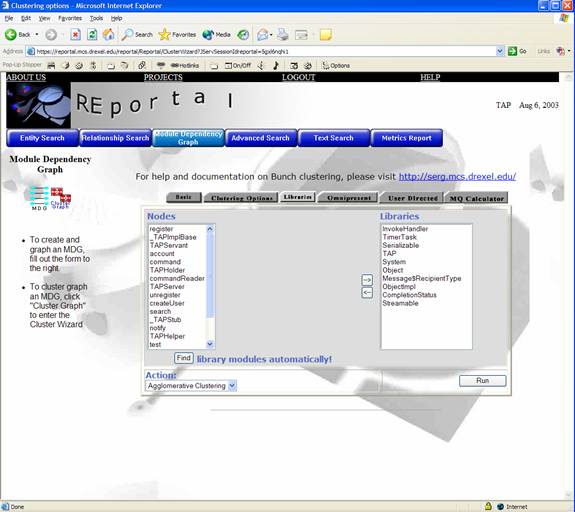Select TAPServer in the Nodes list

pos(167,286)
